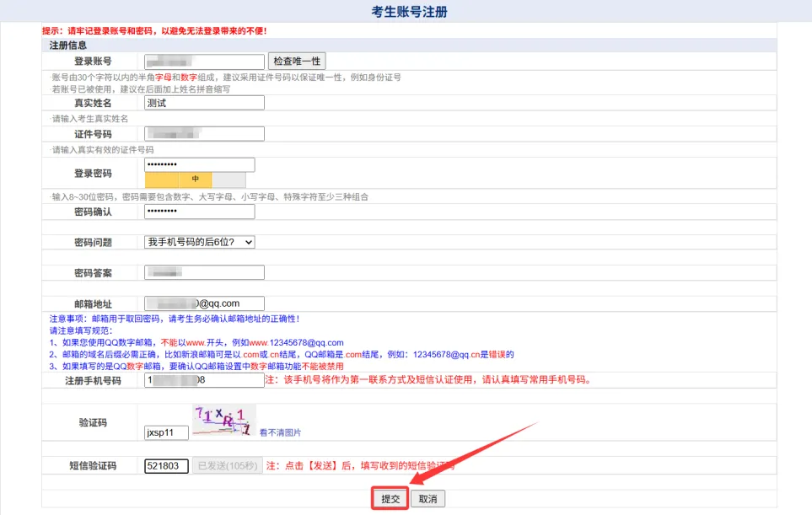Click the 考生账号注册 page title
Viewport: 812px width, 515px height.
point(409,12)
